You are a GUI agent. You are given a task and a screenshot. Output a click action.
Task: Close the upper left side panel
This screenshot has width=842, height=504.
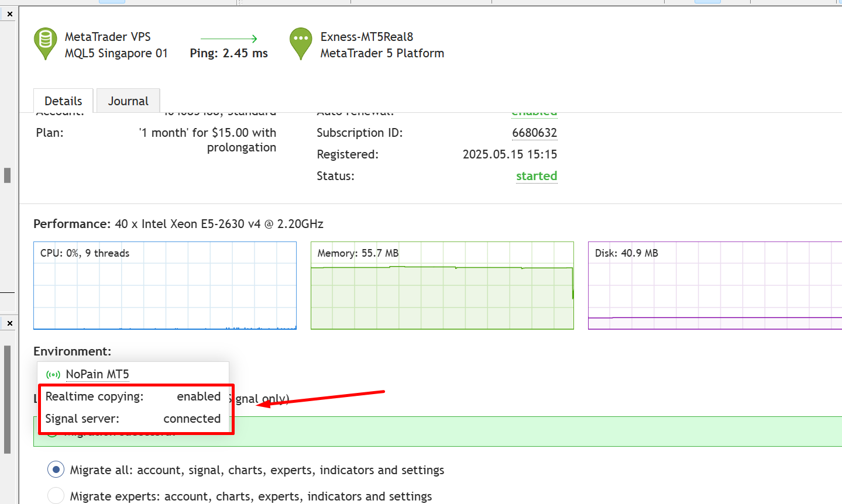(x=10, y=13)
